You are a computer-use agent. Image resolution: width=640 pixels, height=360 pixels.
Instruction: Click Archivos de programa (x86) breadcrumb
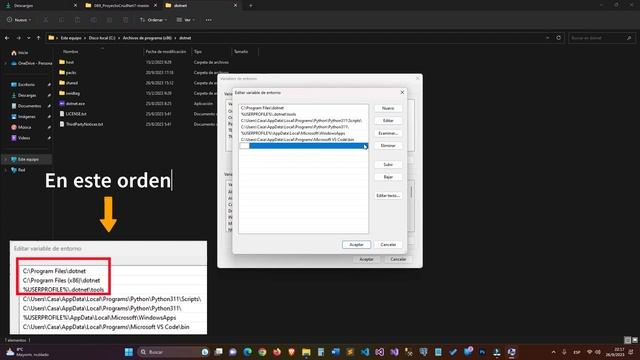coord(147,38)
